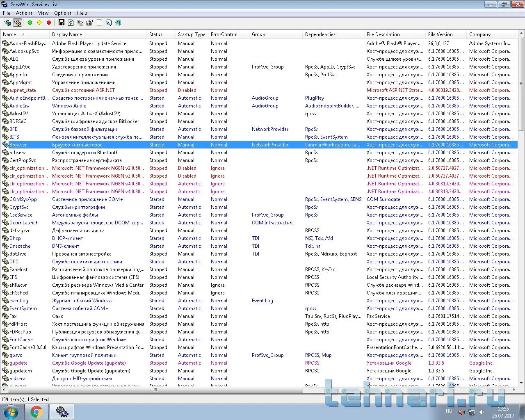Open the Actions menu
Screen dimensions: 525x420
point(24,13)
